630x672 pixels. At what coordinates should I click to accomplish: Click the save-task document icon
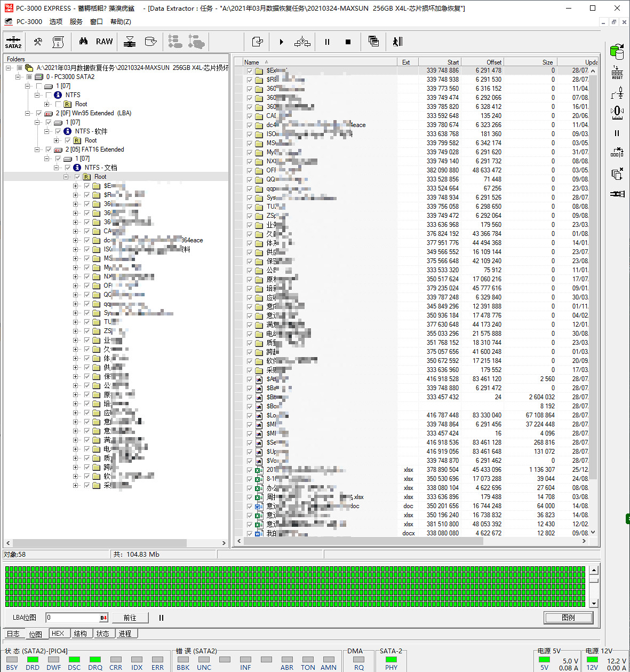(257, 42)
